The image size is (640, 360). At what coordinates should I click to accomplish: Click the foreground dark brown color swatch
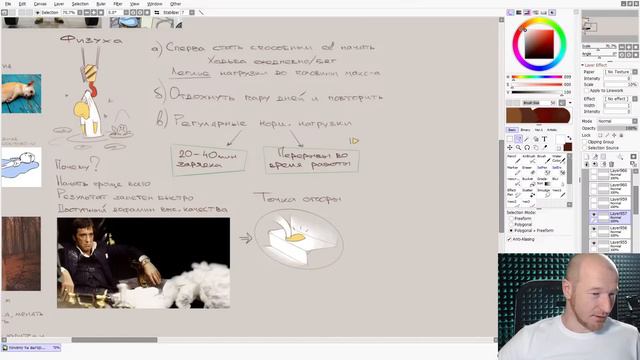coord(568,147)
